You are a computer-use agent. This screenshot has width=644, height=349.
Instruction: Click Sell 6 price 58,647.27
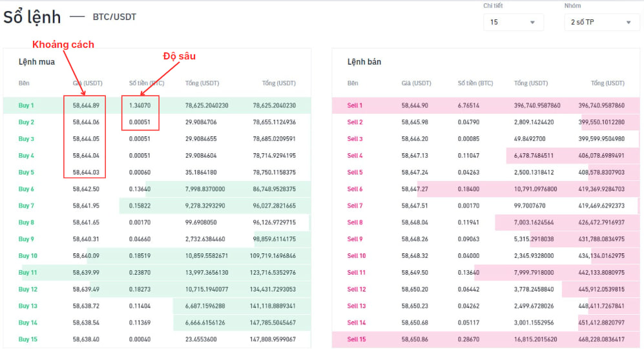(x=415, y=189)
